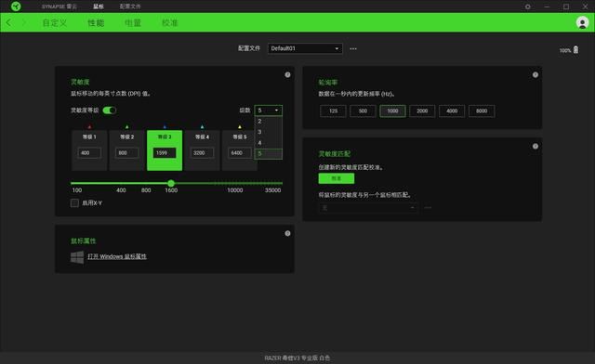
Task: Click the 400 DPI input field
Action: pyautogui.click(x=89, y=153)
